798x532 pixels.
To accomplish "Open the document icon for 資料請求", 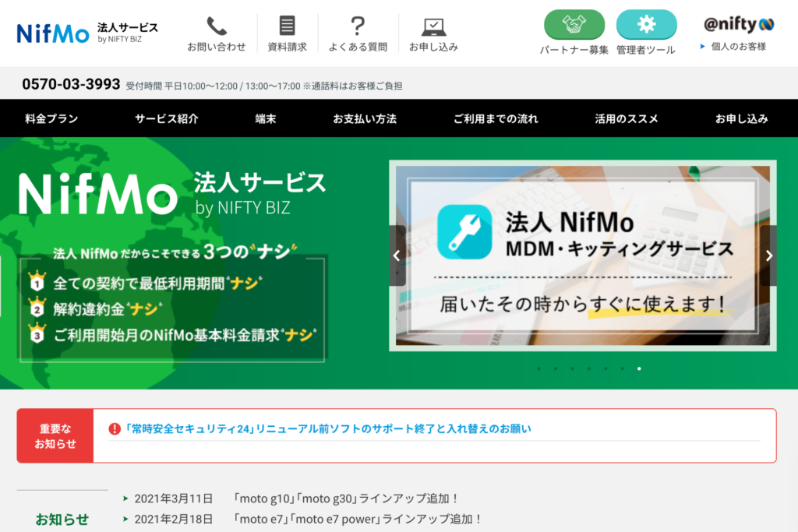I will click(287, 26).
